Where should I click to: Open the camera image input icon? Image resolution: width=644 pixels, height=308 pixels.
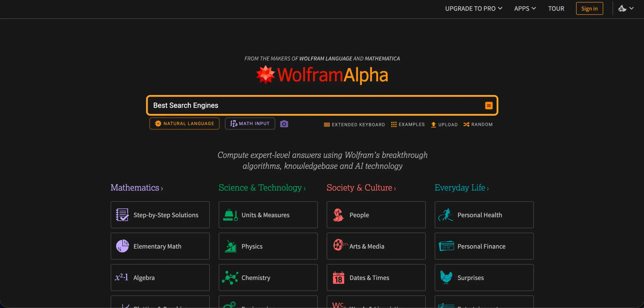(284, 124)
